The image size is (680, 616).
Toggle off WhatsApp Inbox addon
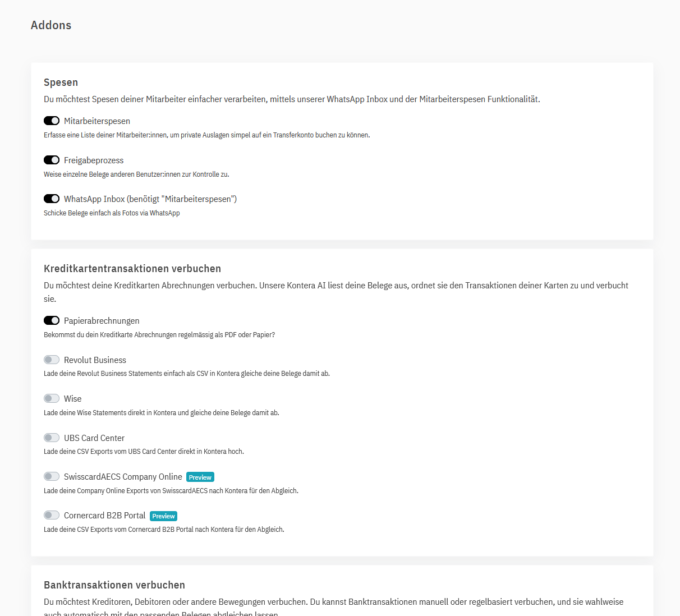click(x=52, y=199)
